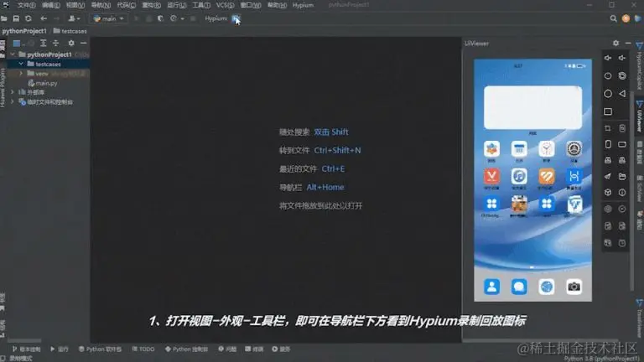The width and height of the screenshot is (644, 362).
Task: Click UIViewer power icon
Action: point(608,76)
